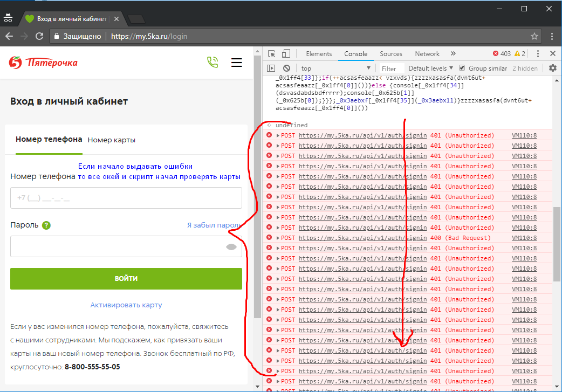Click the browser forward arrow
The height and width of the screenshot is (392, 562).
tap(24, 36)
